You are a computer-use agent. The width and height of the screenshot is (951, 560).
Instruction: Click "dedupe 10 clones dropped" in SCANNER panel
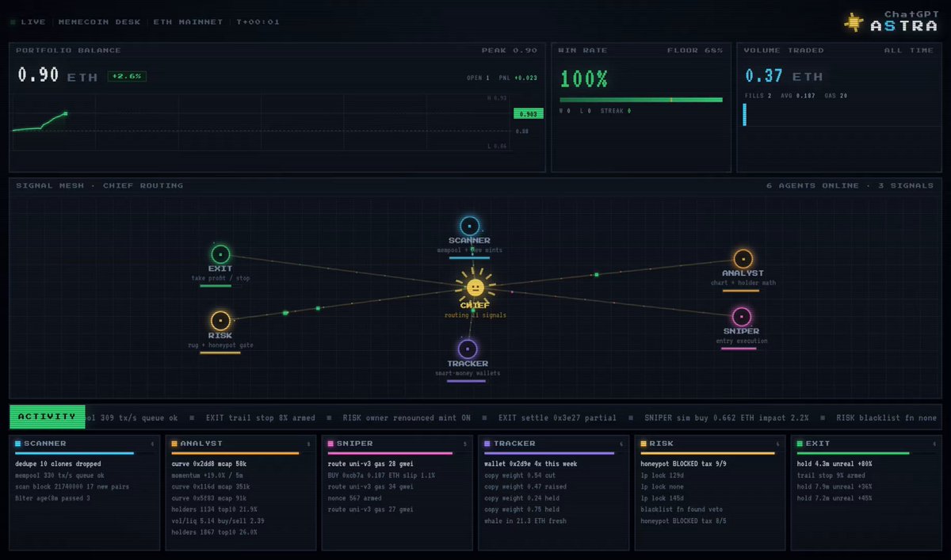coord(58,463)
